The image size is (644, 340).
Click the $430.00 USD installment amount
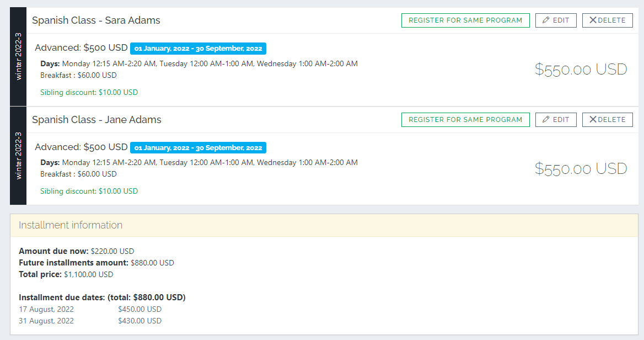point(139,321)
